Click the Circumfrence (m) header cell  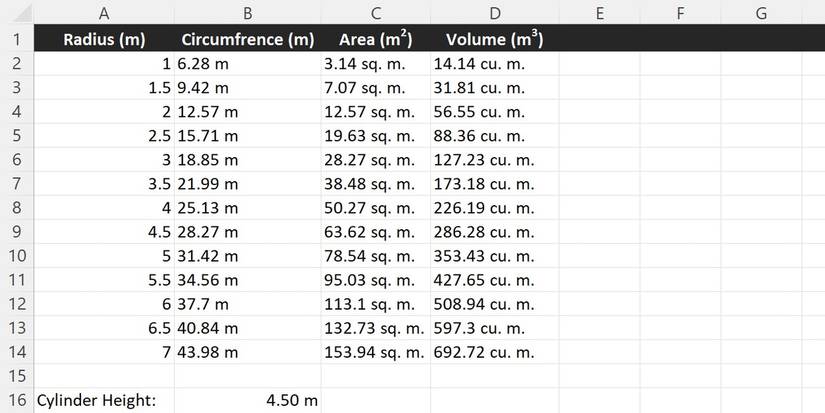pyautogui.click(x=248, y=39)
